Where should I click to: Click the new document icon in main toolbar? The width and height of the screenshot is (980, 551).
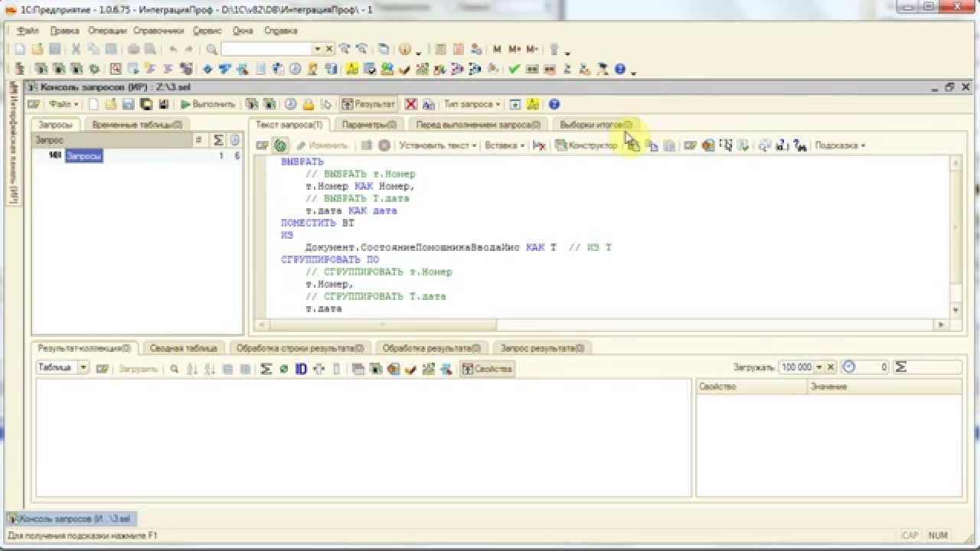click(20, 49)
